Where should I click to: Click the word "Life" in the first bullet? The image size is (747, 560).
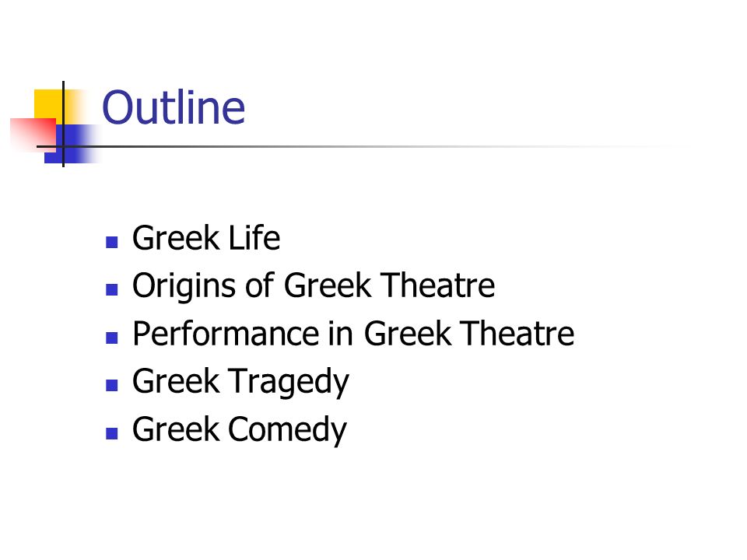254,238
